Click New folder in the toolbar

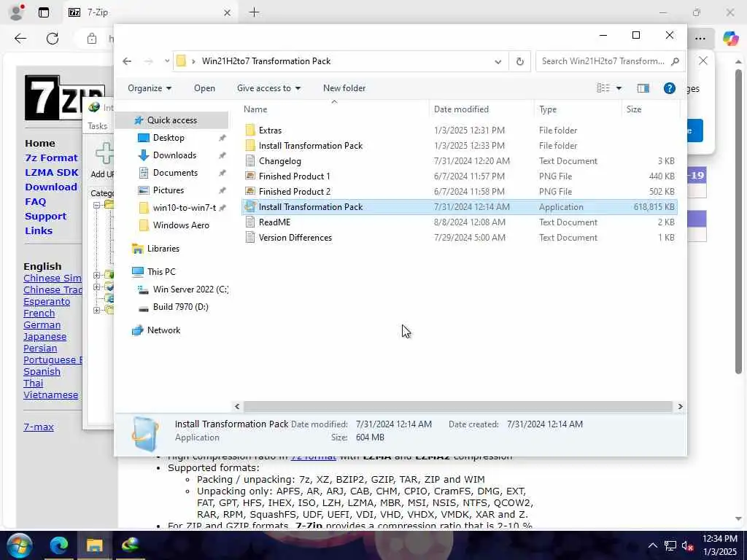(x=344, y=88)
